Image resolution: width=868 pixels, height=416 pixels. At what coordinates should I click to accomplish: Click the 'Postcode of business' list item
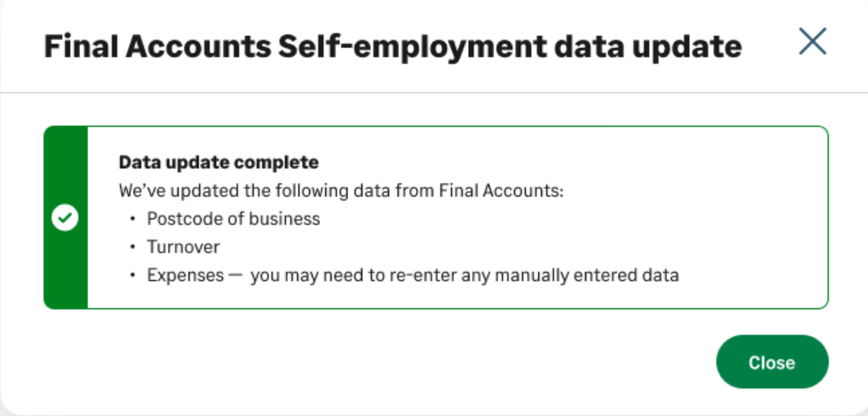[x=233, y=219]
